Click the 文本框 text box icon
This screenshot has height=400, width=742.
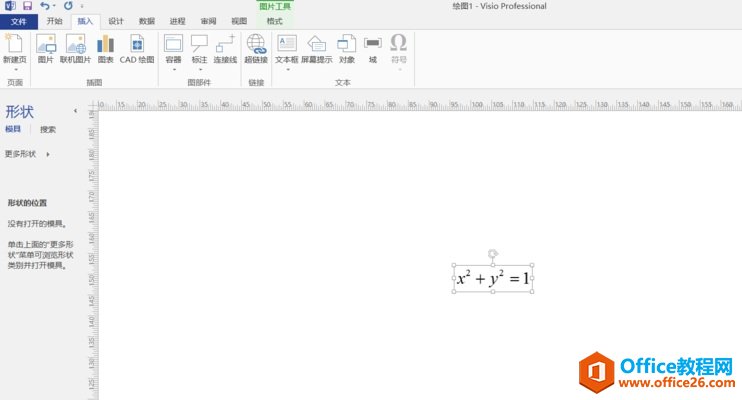pos(287,44)
